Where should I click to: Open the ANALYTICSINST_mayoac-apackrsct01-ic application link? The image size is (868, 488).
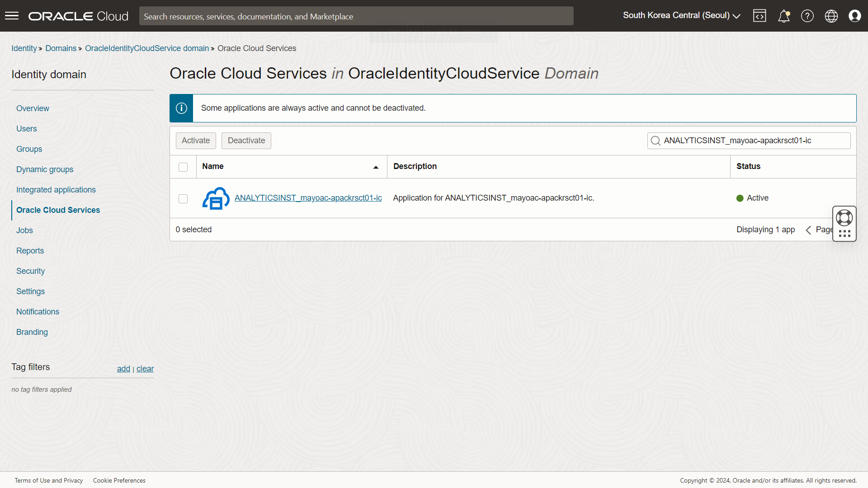(x=308, y=198)
